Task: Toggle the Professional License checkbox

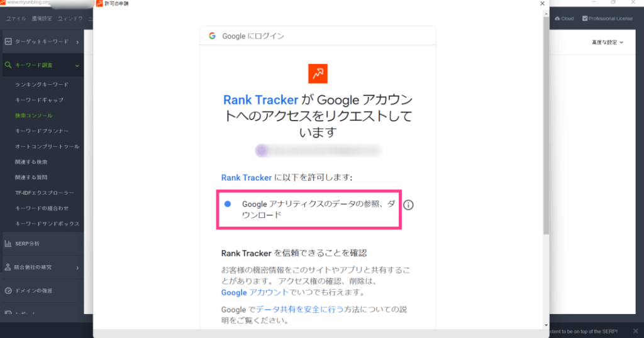Action: pos(585,18)
